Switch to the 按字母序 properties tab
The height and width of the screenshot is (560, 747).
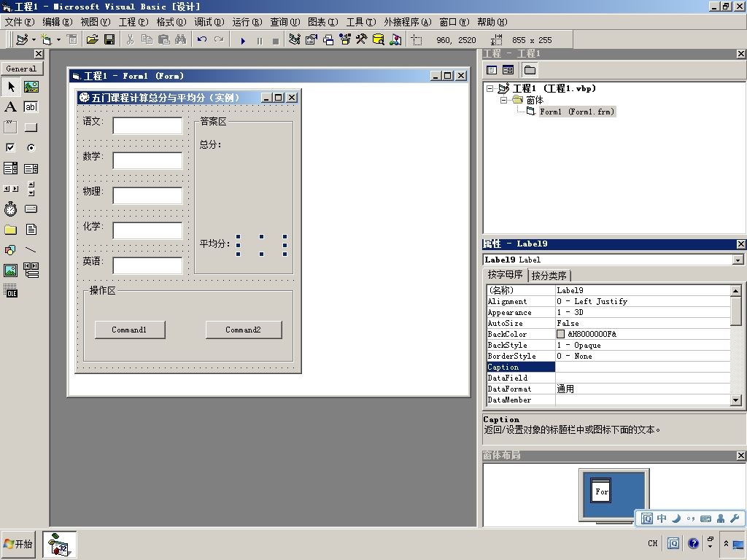pos(505,275)
